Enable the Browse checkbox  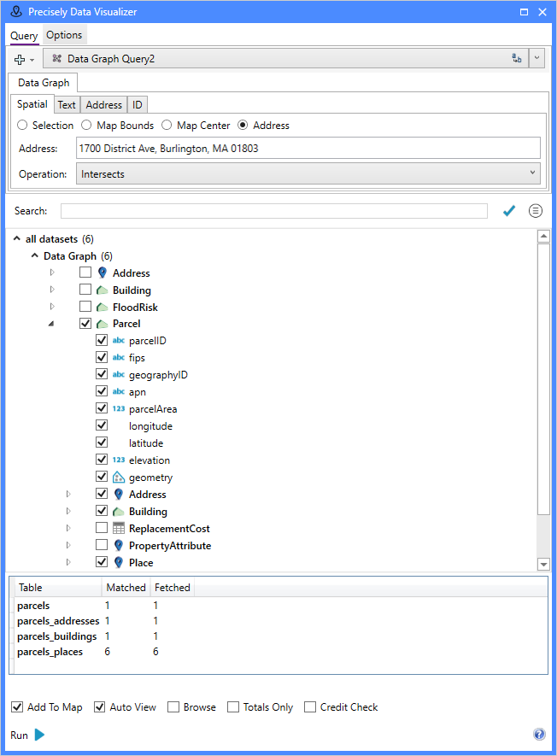point(173,706)
